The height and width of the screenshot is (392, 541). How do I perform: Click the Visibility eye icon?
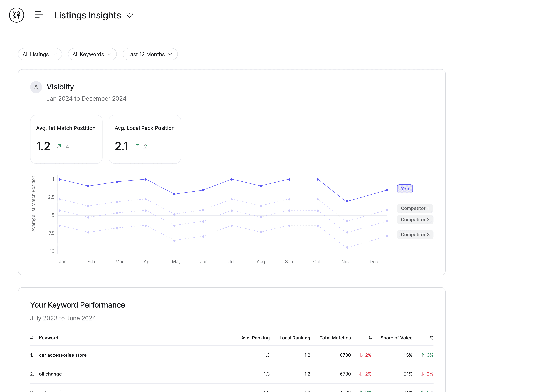point(36,87)
